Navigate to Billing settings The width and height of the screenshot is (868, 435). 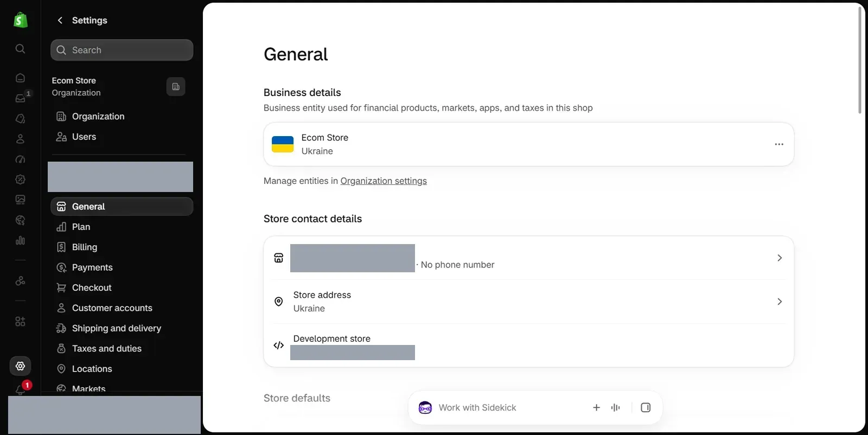(x=122, y=247)
